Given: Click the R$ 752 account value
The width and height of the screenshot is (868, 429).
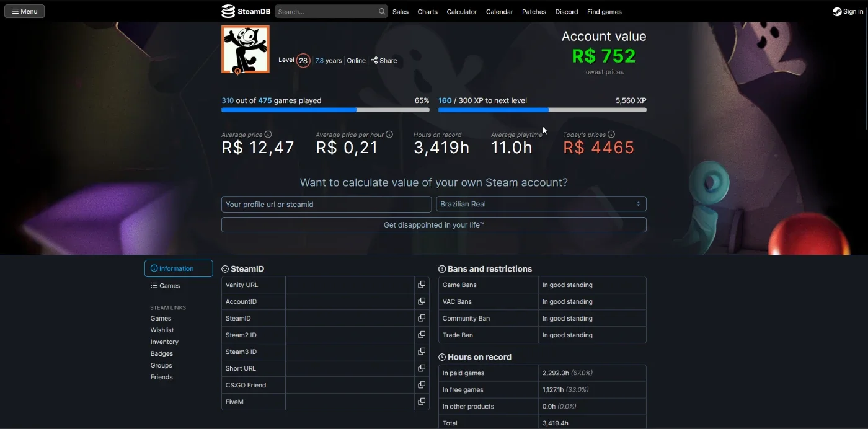Looking at the screenshot, I should tap(604, 56).
